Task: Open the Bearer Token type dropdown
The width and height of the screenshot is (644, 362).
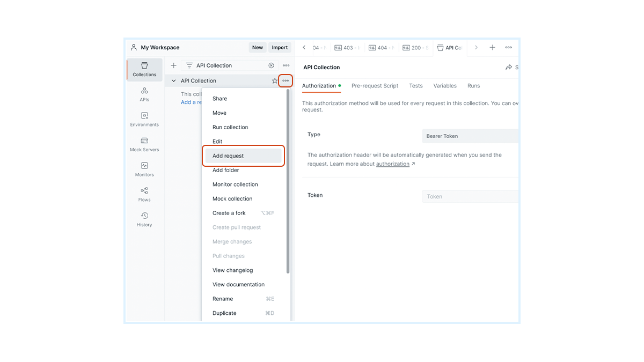Action: tap(470, 136)
